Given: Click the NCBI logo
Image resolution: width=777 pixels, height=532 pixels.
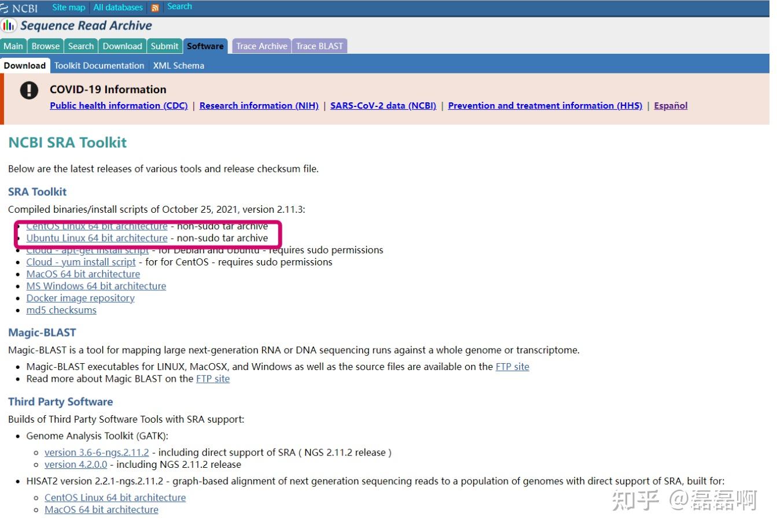Looking at the screenshot, I should 19,8.
